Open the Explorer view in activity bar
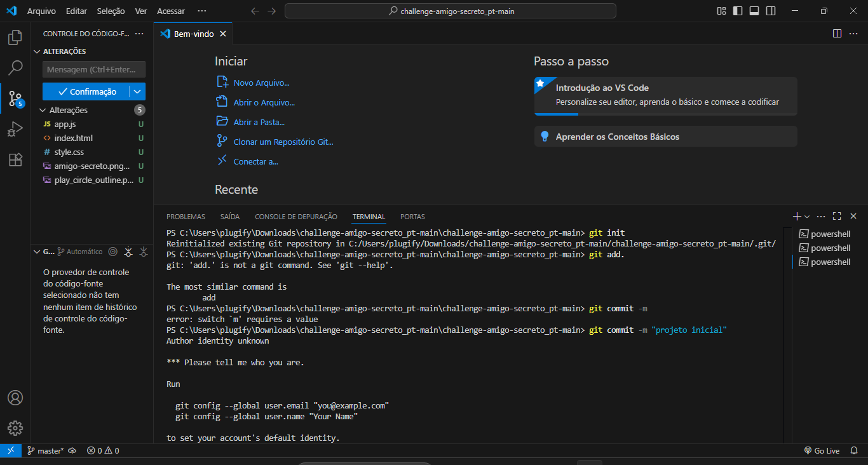The width and height of the screenshot is (868, 465). (15, 37)
